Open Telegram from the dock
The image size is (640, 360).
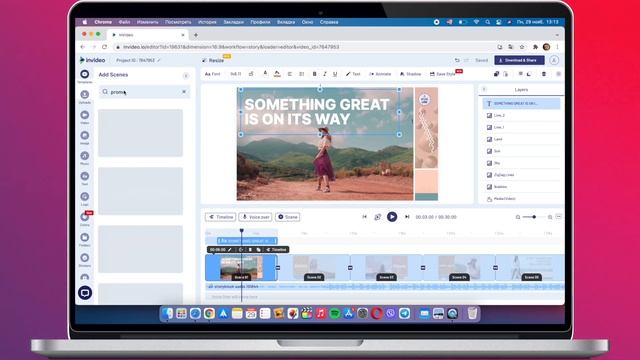(404, 313)
